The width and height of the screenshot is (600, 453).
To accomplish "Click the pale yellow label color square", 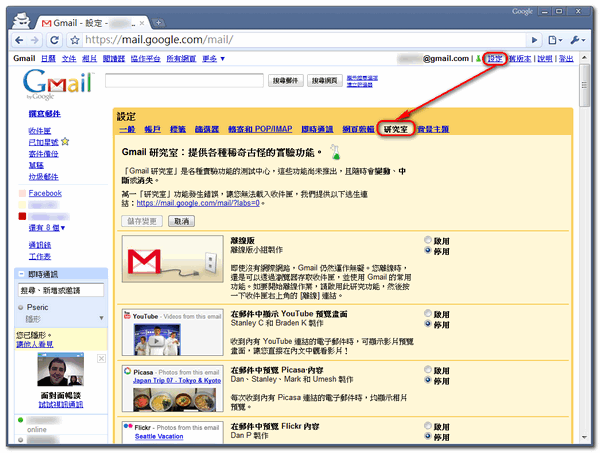I will [x=22, y=204].
